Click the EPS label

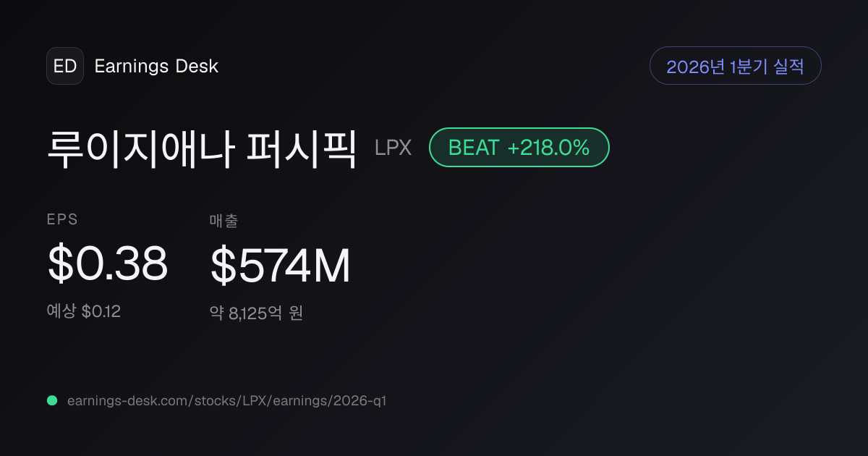coord(62,220)
